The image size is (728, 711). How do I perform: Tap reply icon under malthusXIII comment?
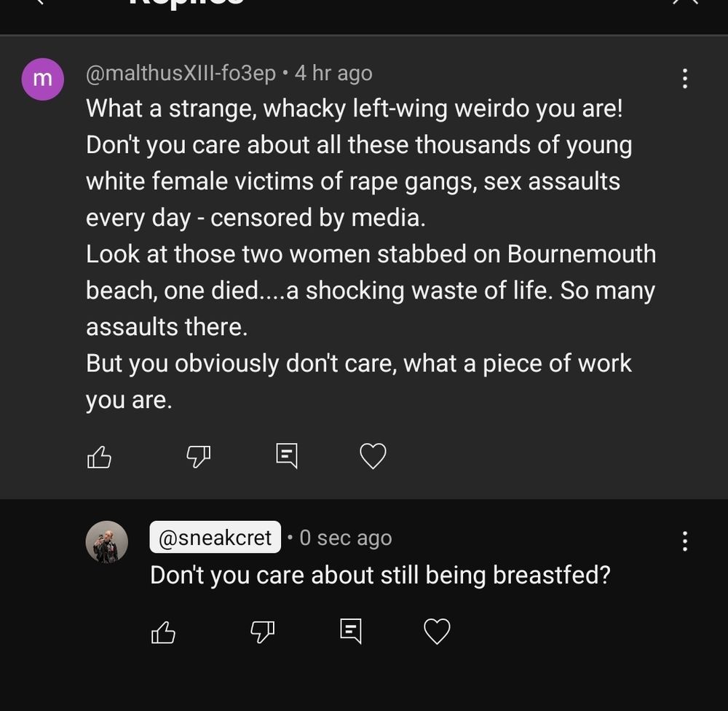click(x=287, y=457)
